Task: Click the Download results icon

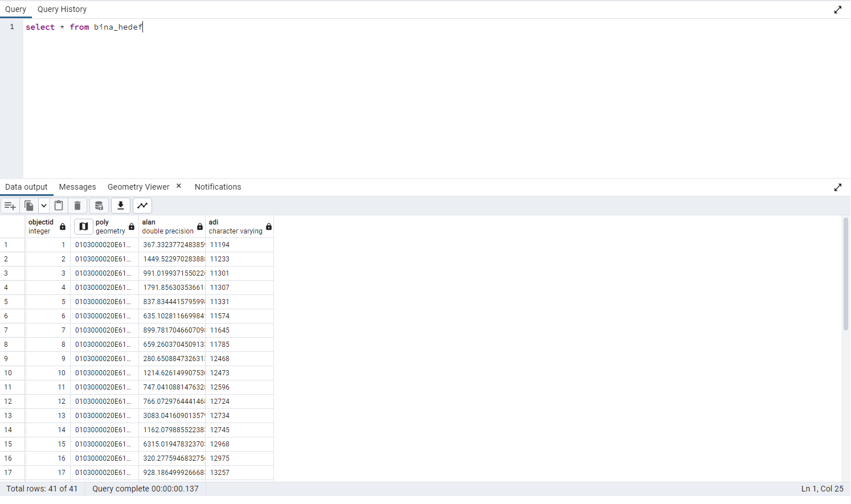Action: point(121,206)
